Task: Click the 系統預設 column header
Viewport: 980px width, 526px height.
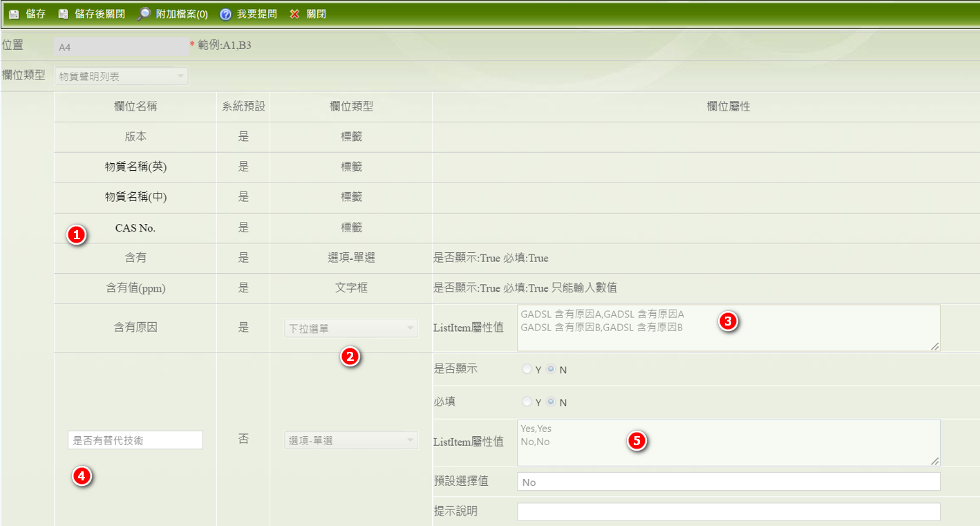Action: coord(243,106)
